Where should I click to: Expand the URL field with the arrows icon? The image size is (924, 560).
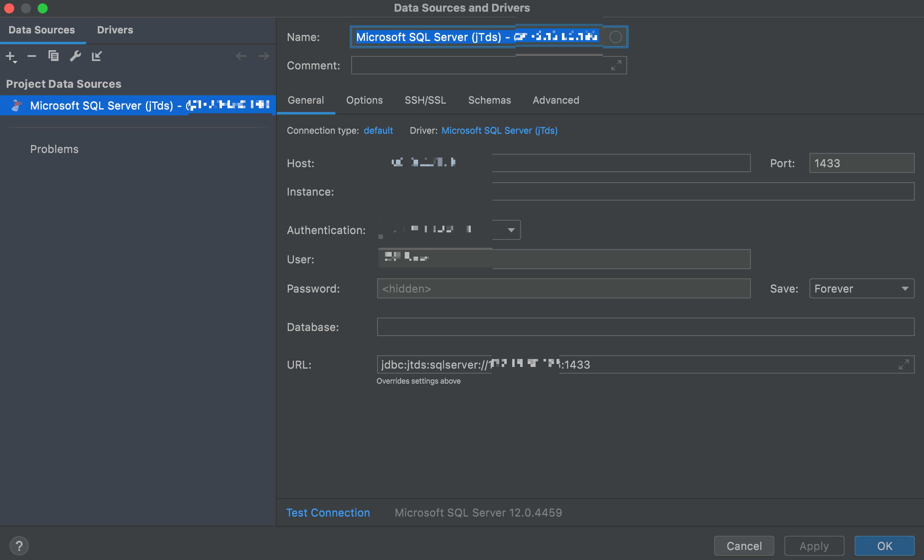point(904,364)
